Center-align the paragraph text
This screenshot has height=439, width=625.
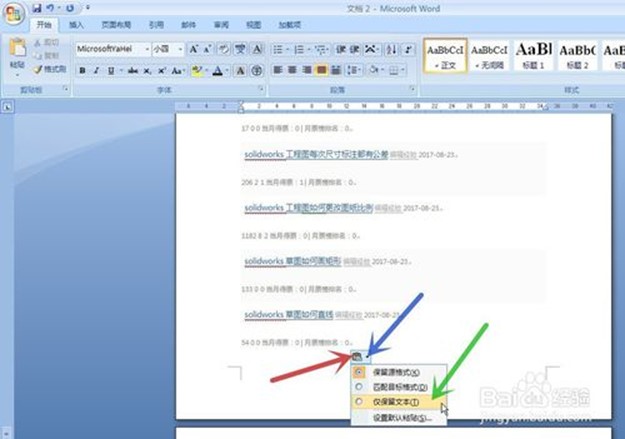pyautogui.click(x=293, y=71)
